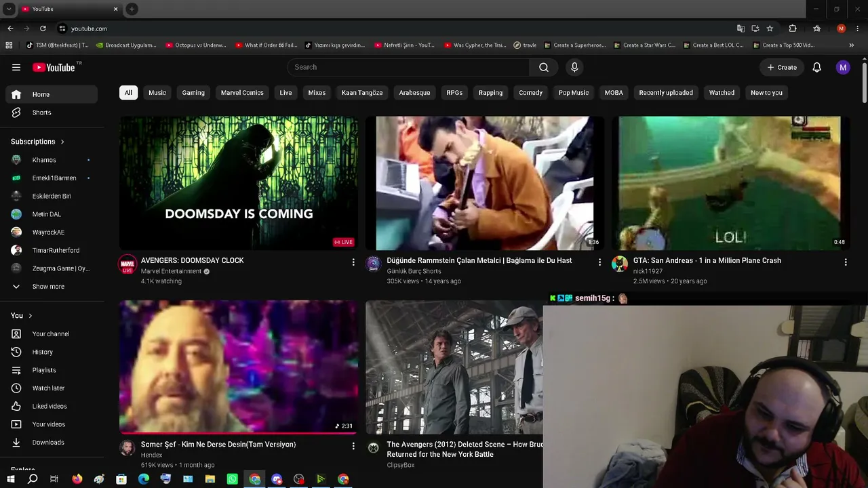
Task: Select the Live filter chip
Action: (285, 93)
